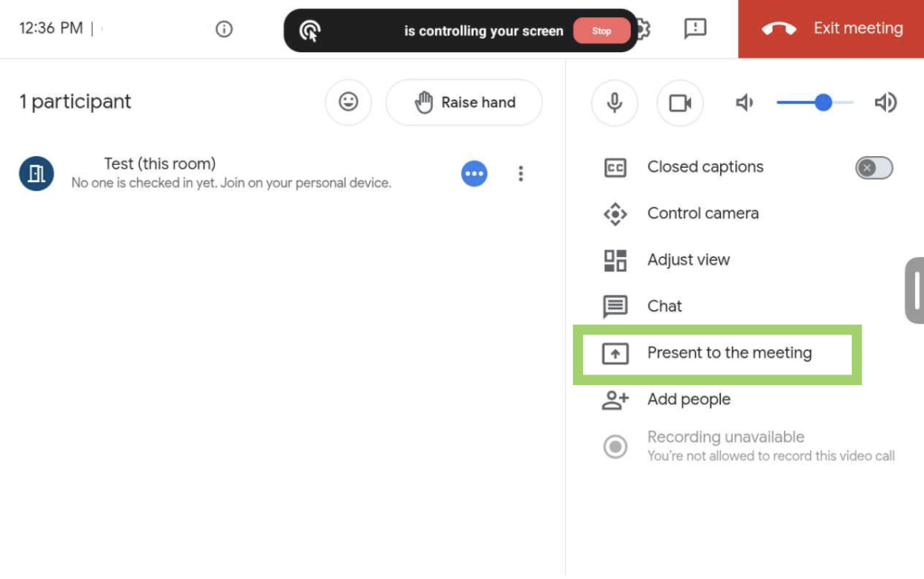Click Exit meeting button
Image resolution: width=924 pixels, height=579 pixels.
tap(831, 29)
